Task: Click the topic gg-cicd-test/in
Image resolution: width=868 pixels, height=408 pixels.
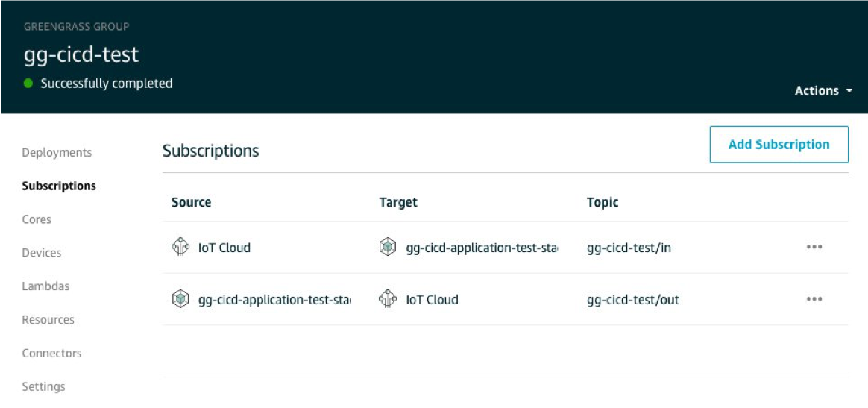Action: point(629,248)
